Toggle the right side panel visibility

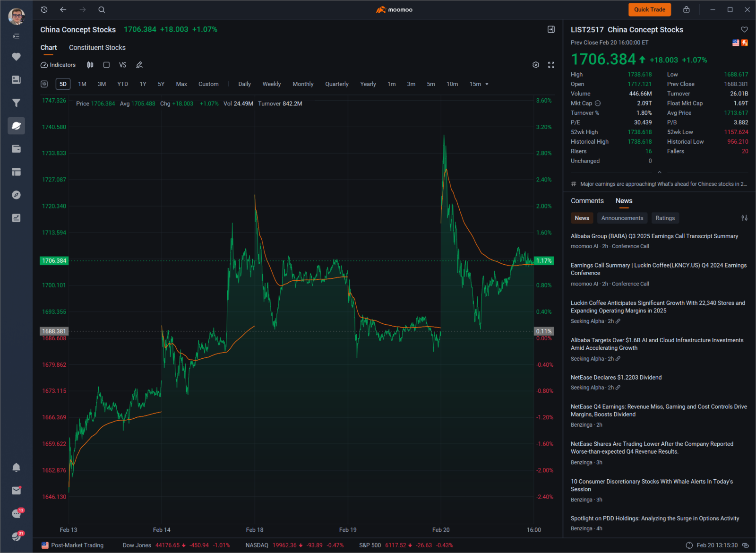point(551,29)
